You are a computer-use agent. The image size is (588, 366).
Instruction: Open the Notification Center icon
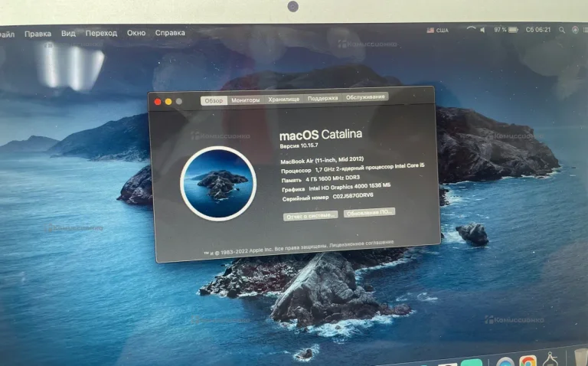(586, 30)
